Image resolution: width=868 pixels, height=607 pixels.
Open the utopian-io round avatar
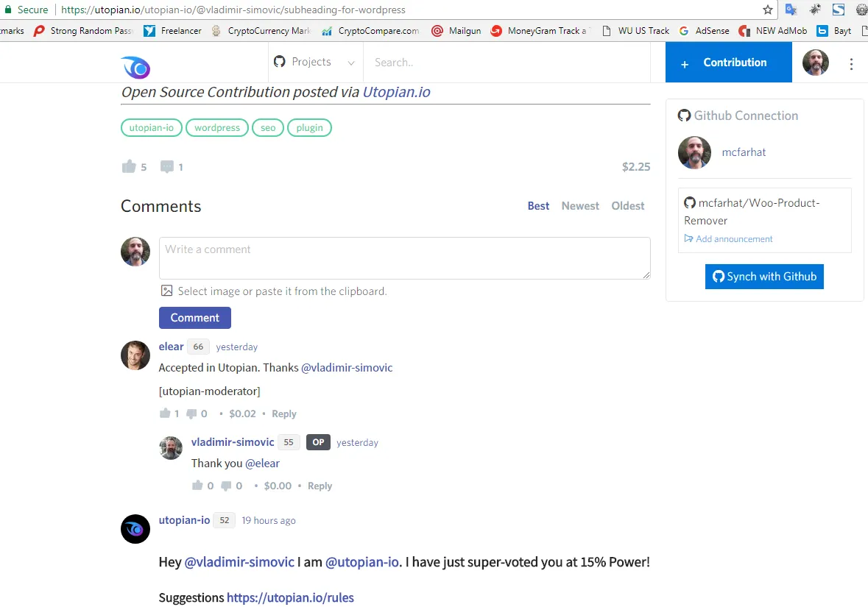point(135,529)
